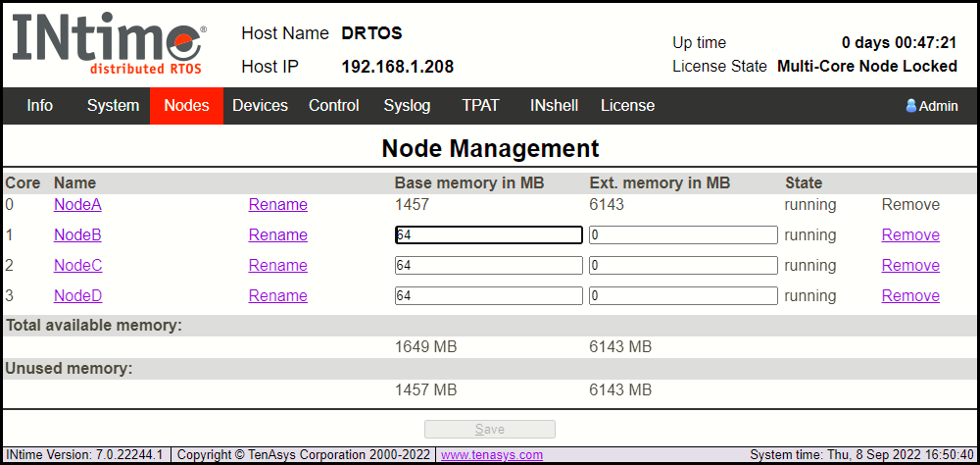The height and width of the screenshot is (465, 980).
Task: Rename NodeB using its Rename link
Action: (x=277, y=235)
